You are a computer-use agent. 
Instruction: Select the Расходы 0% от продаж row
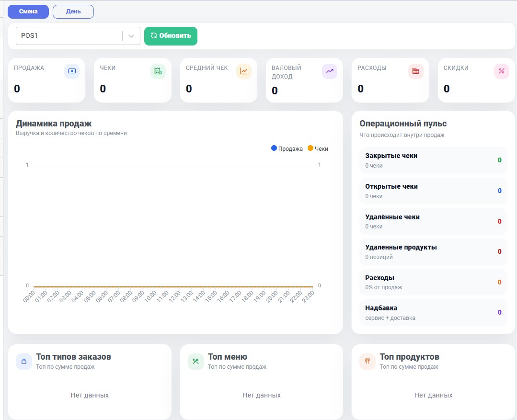click(433, 282)
